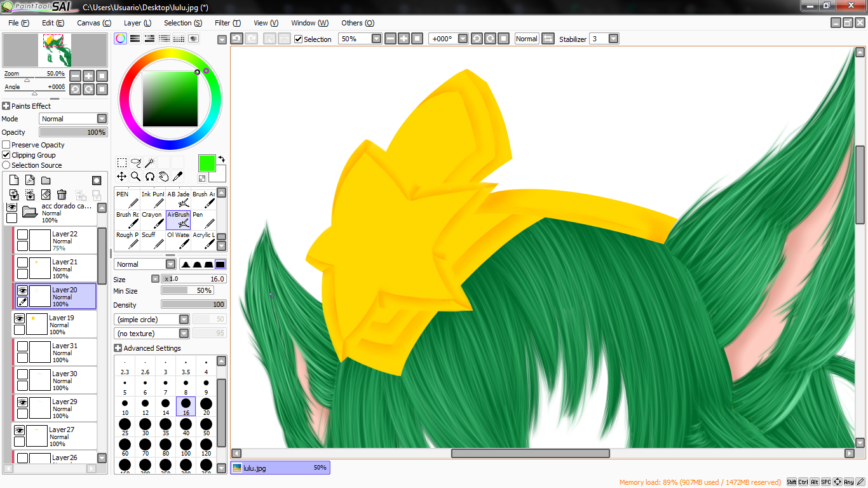
Task: Show the scratchpad panel
Action: pos(193,39)
